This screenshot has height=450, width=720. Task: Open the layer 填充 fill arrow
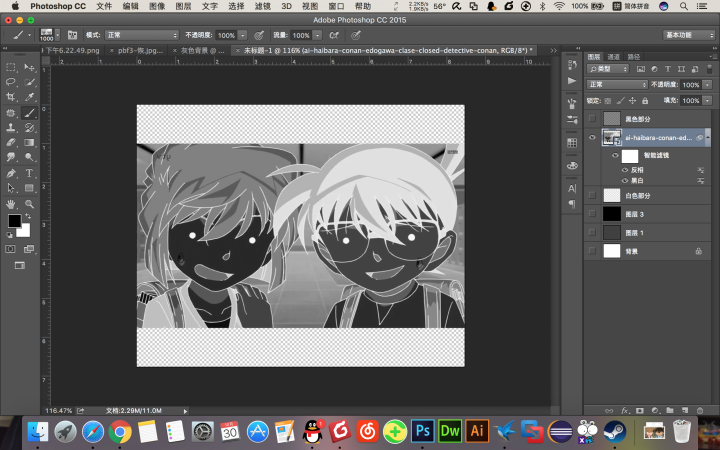click(708, 101)
